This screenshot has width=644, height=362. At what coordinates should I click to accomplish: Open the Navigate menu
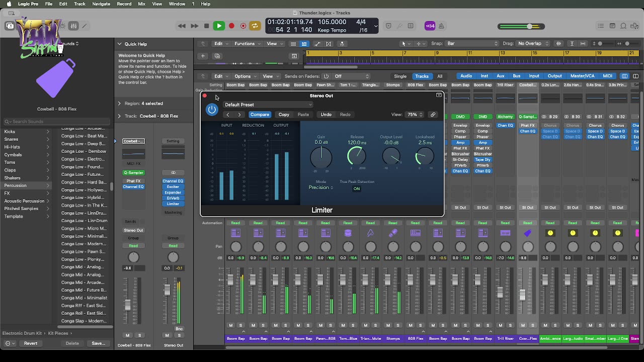(101, 4)
